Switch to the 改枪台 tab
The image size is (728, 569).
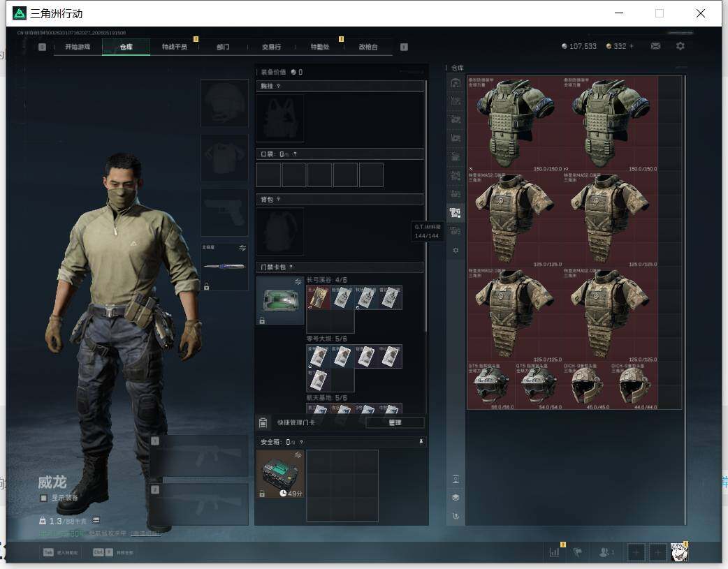click(367, 47)
